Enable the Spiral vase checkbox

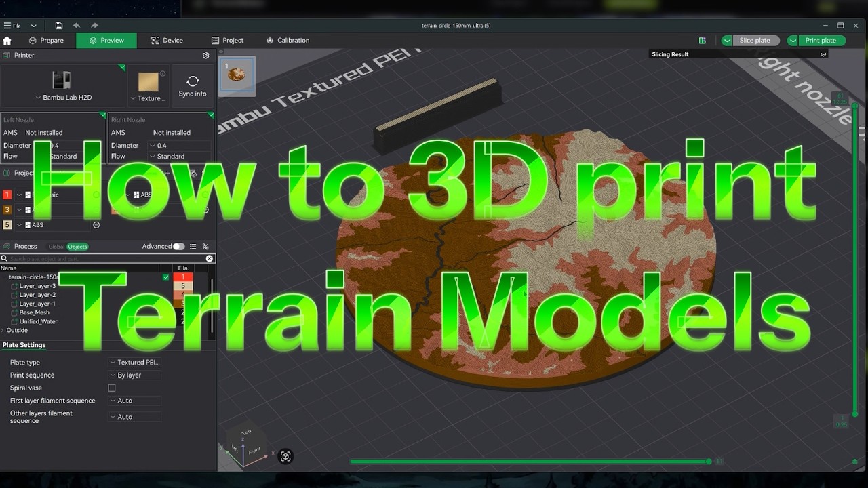tap(112, 388)
